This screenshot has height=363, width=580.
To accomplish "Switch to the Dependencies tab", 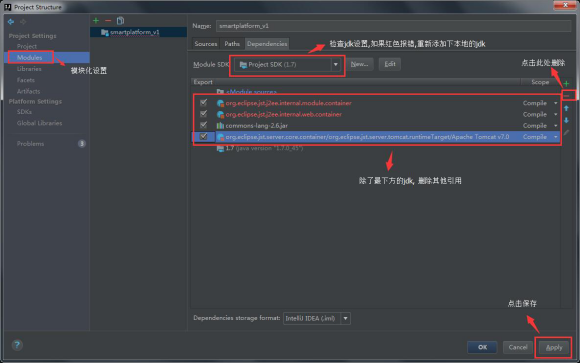I will [267, 44].
